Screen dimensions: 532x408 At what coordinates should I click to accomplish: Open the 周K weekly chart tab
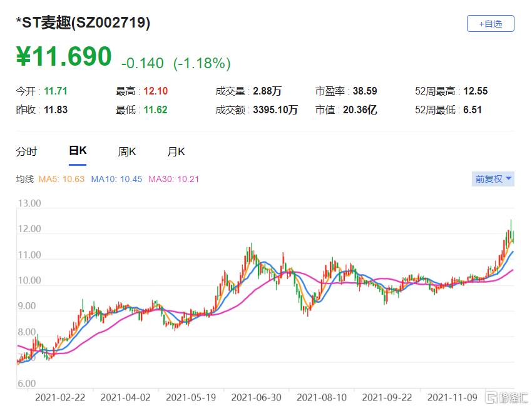pyautogui.click(x=127, y=151)
